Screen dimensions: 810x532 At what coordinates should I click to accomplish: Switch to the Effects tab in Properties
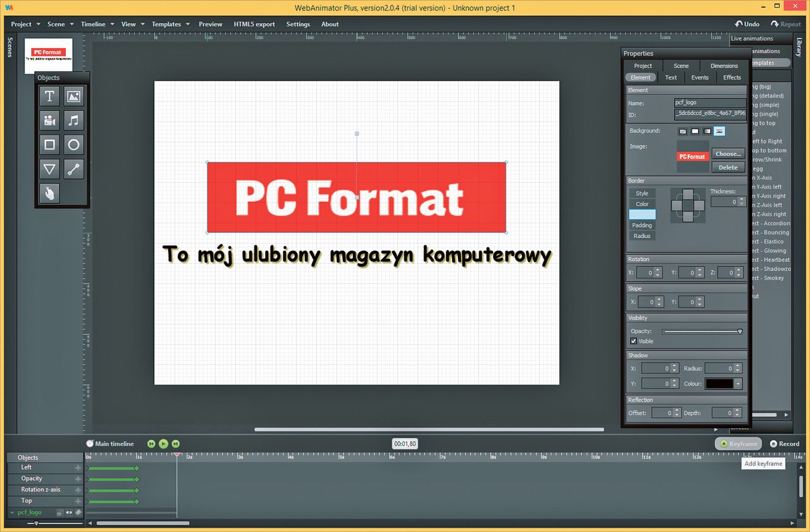pos(732,77)
